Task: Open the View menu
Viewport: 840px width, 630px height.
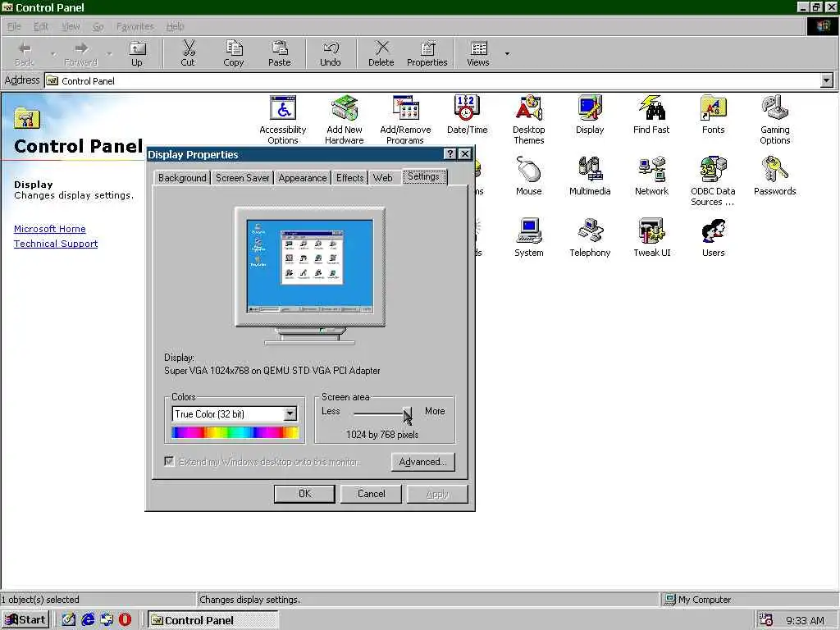Action: tap(71, 26)
